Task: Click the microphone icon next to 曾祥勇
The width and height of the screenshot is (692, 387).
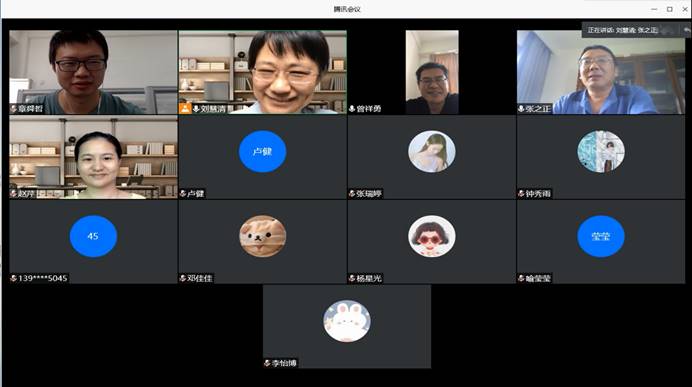Action: [352, 109]
